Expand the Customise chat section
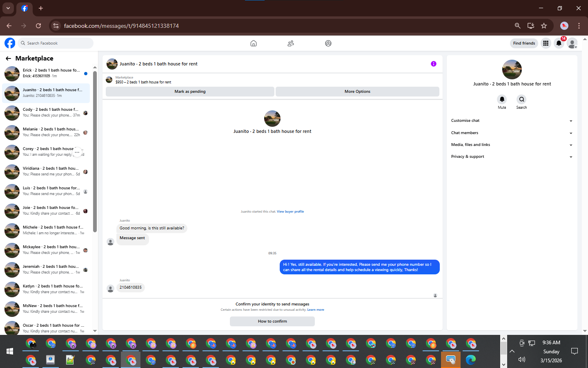Image resolution: width=588 pixels, height=368 pixels. [x=512, y=121]
